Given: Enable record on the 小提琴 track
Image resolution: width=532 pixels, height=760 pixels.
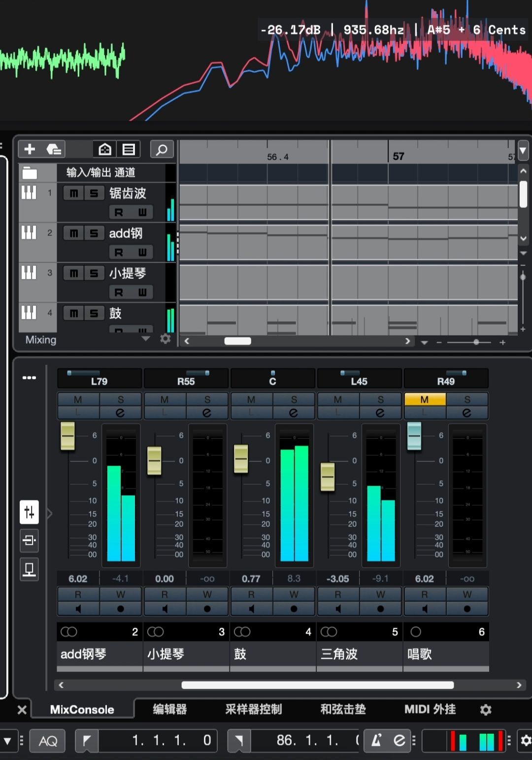Looking at the screenshot, I should click(x=119, y=292).
